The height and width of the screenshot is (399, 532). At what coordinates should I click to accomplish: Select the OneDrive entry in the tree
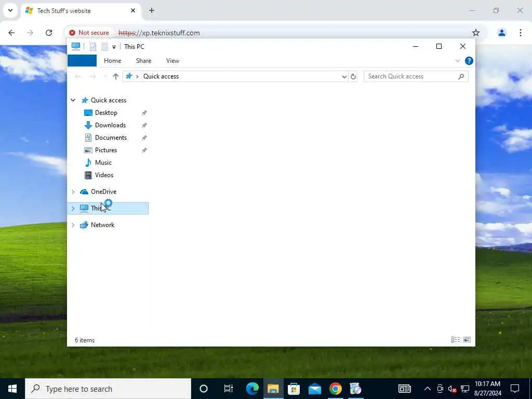point(103,192)
